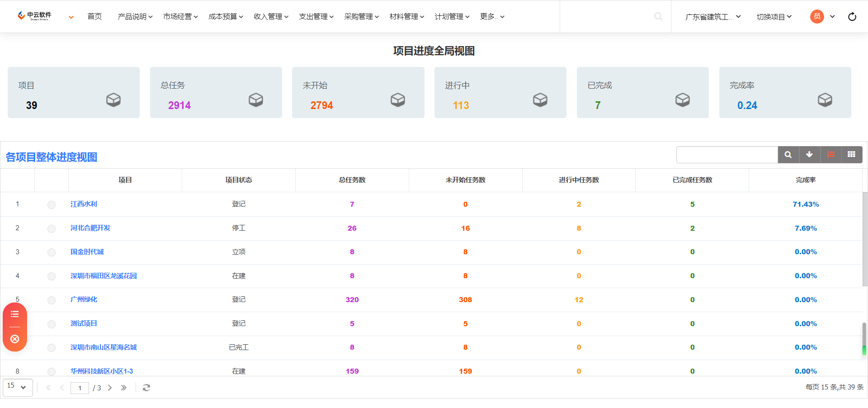Click the cube icon on 已完成 card

pos(683,100)
